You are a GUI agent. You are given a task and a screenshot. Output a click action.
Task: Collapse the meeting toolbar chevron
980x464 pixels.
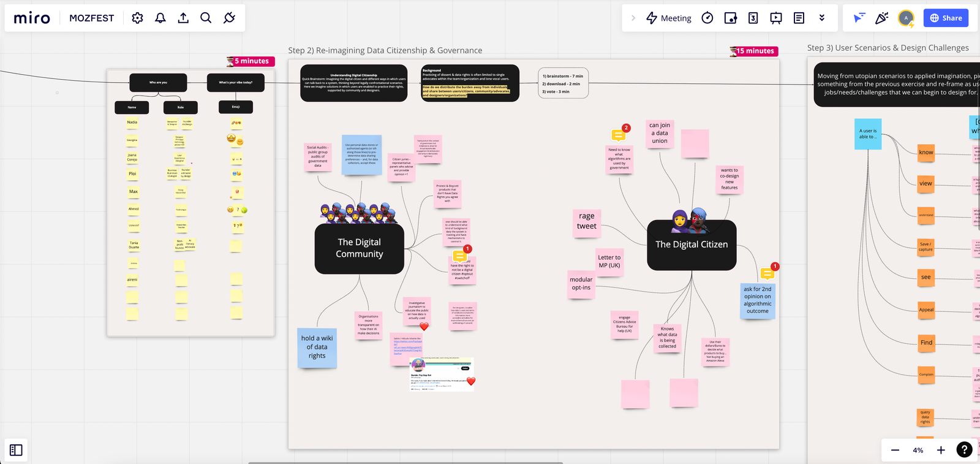click(x=633, y=18)
